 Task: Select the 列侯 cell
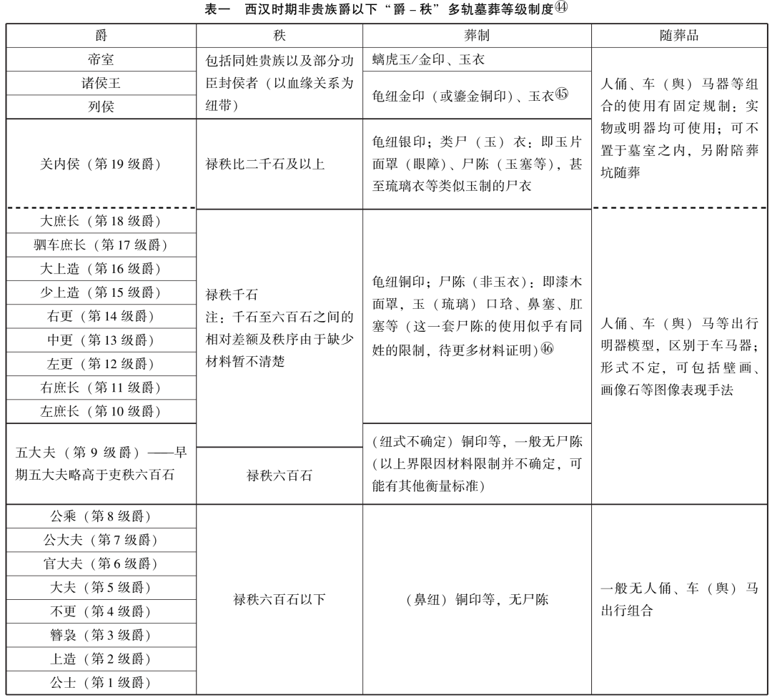click(x=101, y=107)
